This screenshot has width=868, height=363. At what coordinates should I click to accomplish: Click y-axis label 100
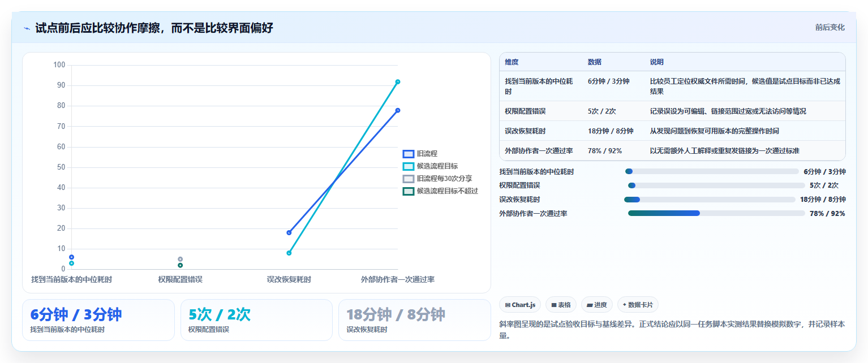pos(59,65)
